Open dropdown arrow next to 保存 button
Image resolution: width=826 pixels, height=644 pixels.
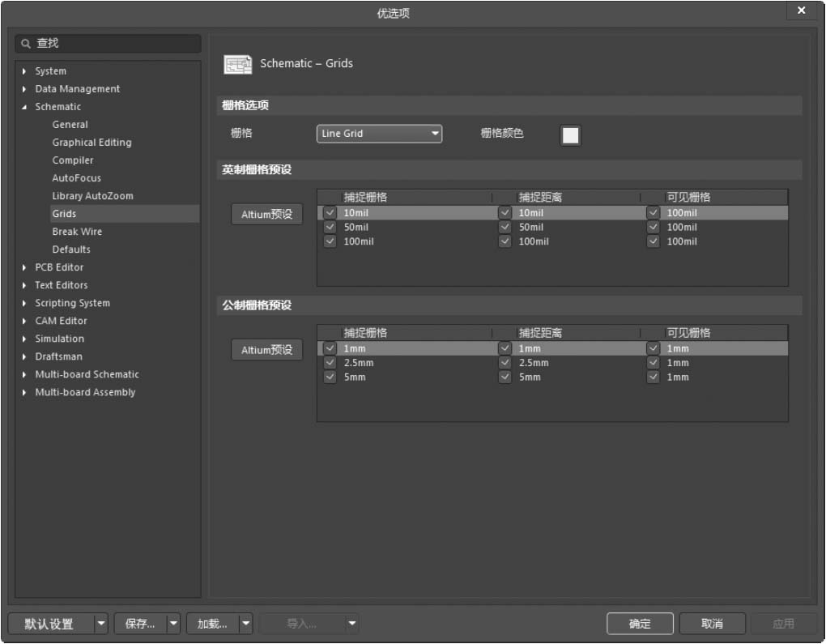click(173, 624)
